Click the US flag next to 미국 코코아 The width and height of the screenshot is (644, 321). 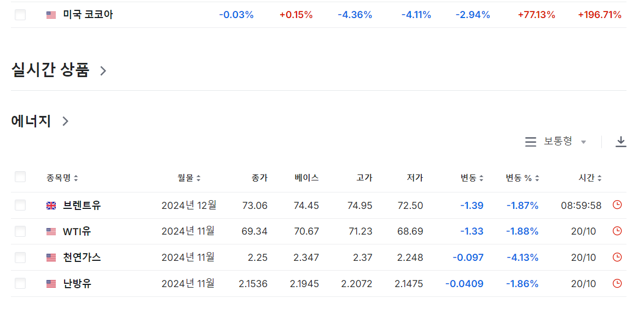[x=51, y=15]
